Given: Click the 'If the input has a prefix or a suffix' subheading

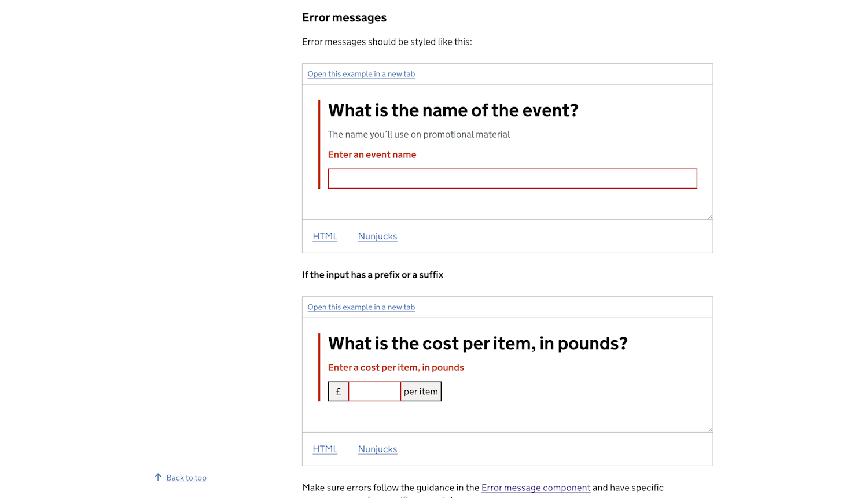Looking at the screenshot, I should click(372, 275).
